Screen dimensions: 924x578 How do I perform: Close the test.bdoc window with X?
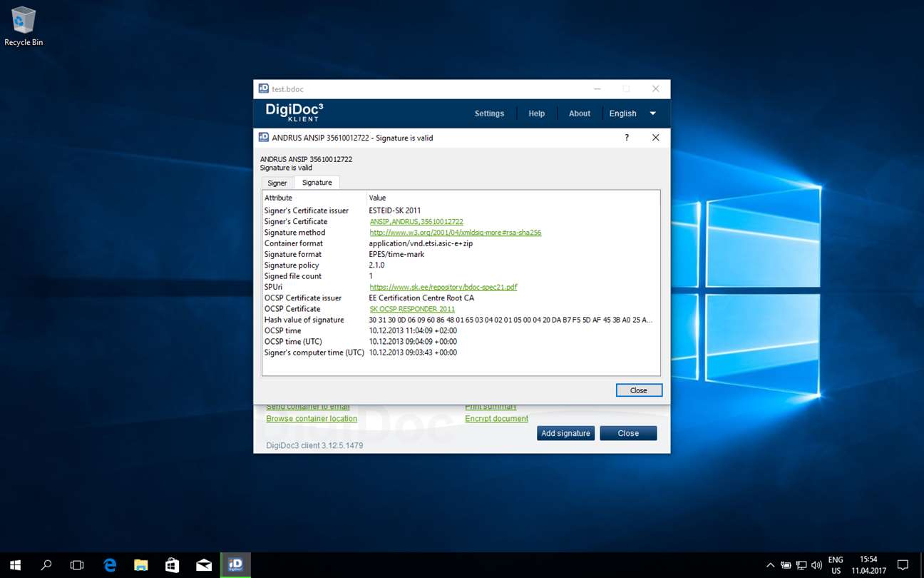click(655, 89)
